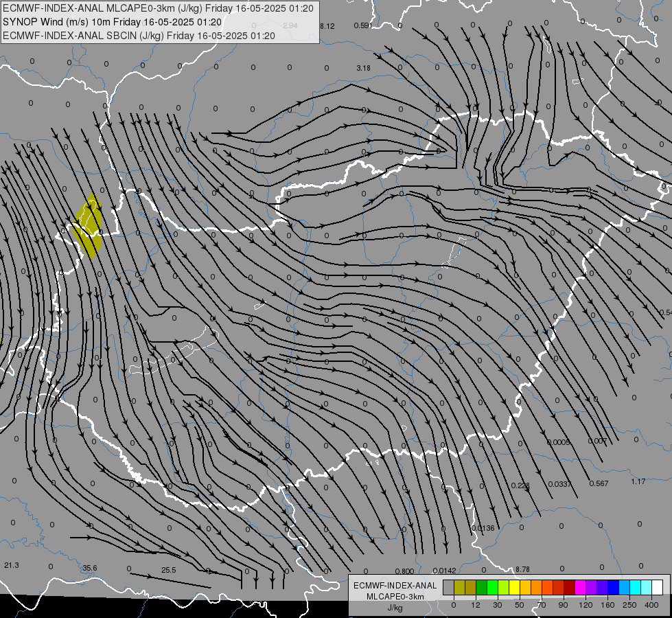Click the map value 8.78
Screen dimensions: 672x618
522,569
